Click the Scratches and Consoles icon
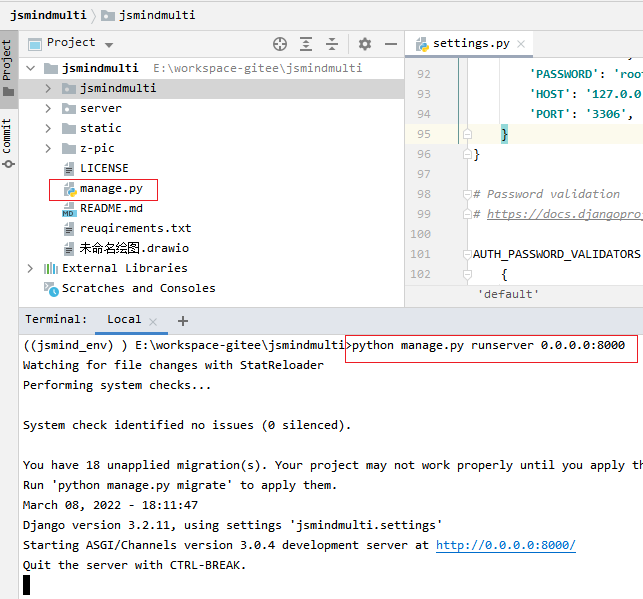Viewport: 643px width, 599px height. click(51, 289)
